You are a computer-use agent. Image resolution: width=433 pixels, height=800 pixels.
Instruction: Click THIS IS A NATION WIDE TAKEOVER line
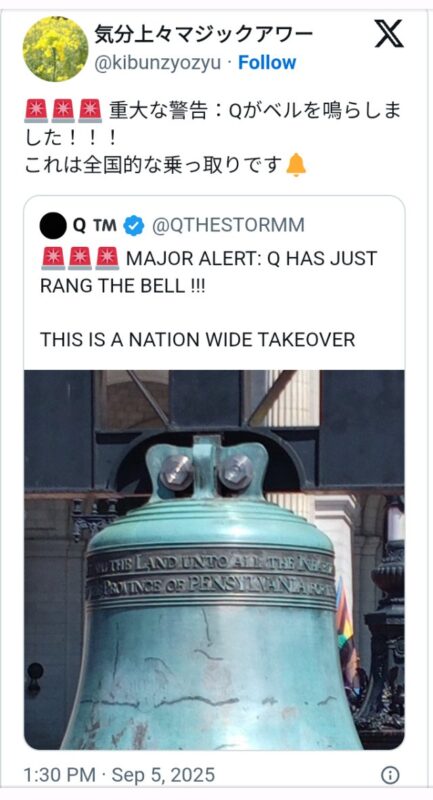pos(197,340)
